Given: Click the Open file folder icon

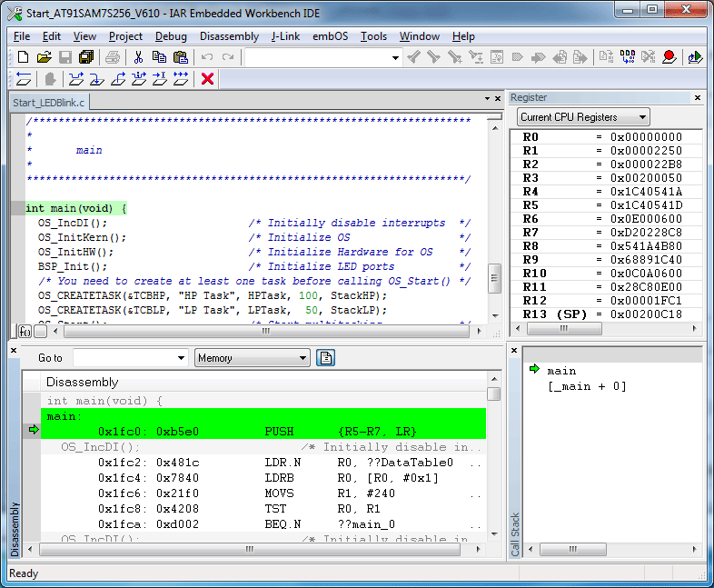Looking at the screenshot, I should [x=44, y=57].
